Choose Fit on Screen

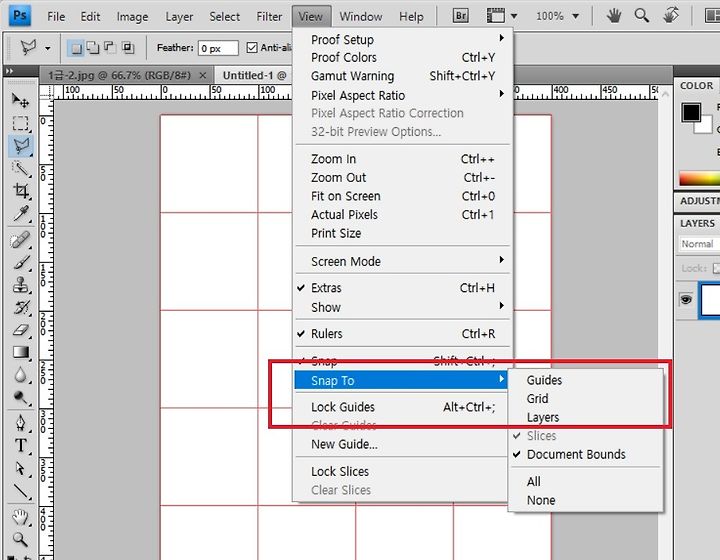pyautogui.click(x=402, y=196)
